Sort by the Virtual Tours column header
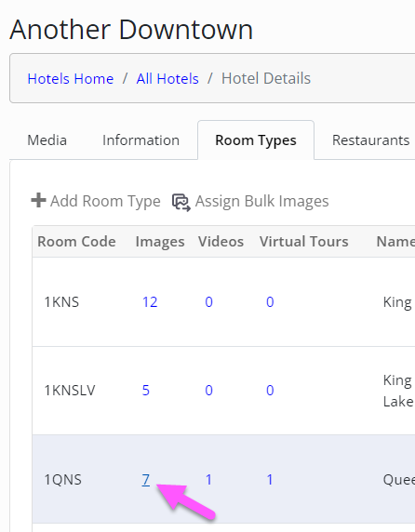Screen dimensions: 415x532 (x=303, y=242)
